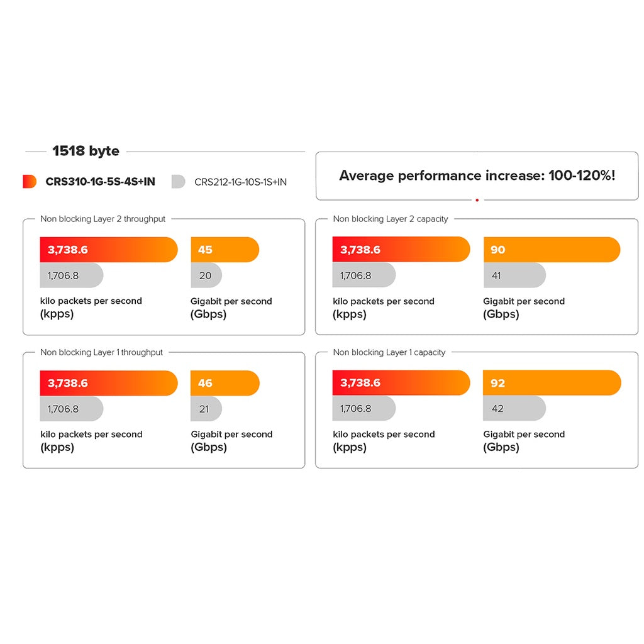Click the Non blocking Layer 1 throughput title
The height and width of the screenshot is (644, 644).
(101, 352)
